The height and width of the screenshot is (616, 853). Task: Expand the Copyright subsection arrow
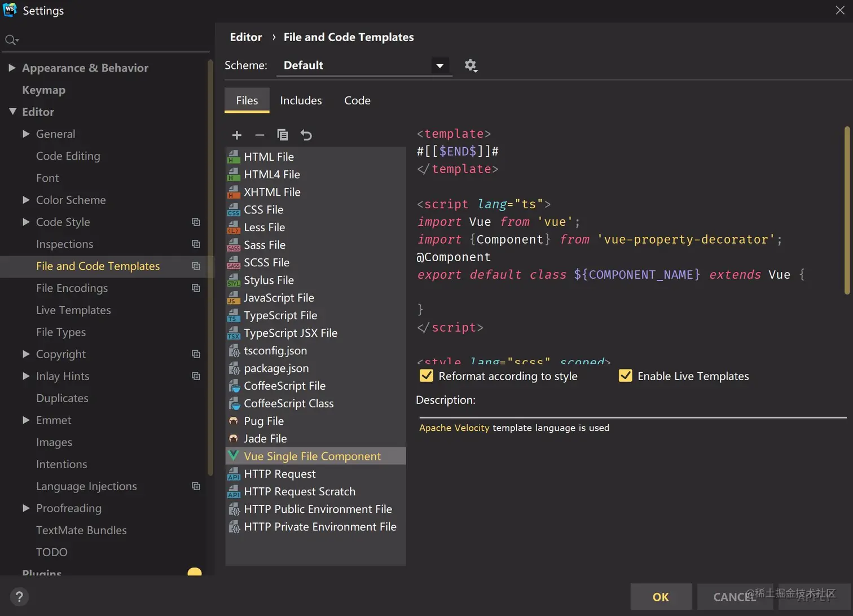26,354
